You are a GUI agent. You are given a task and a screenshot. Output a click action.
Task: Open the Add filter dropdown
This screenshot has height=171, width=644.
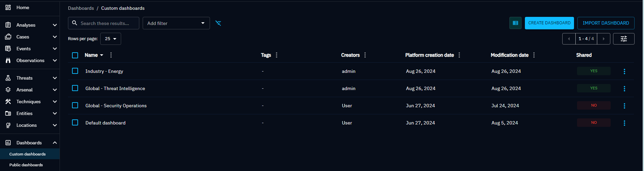tap(176, 23)
